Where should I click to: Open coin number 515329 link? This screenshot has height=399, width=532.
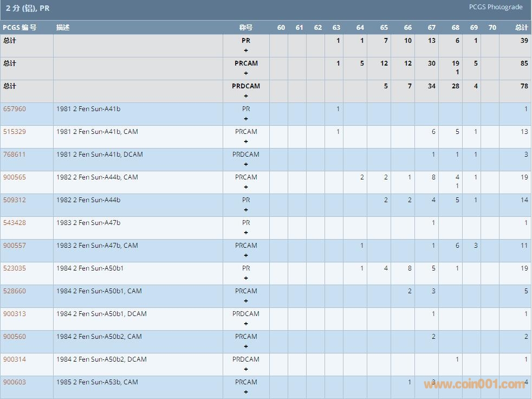[x=14, y=132]
